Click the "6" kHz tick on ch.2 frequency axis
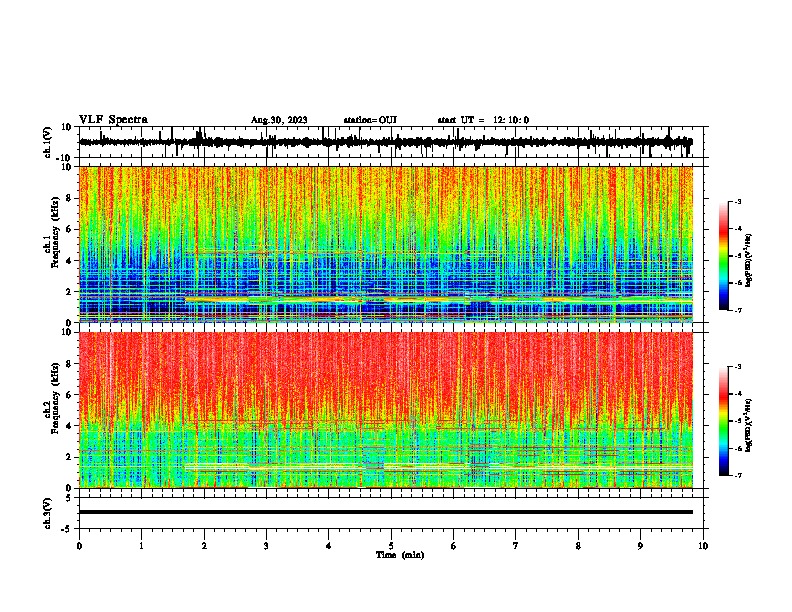The image size is (792, 612). pyautogui.click(x=70, y=394)
